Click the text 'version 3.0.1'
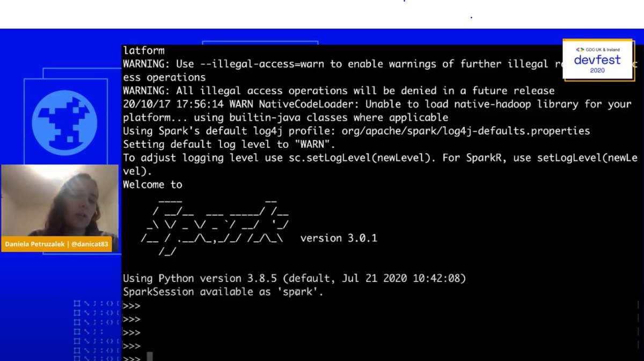Image resolution: width=644 pixels, height=361 pixels. pos(339,238)
